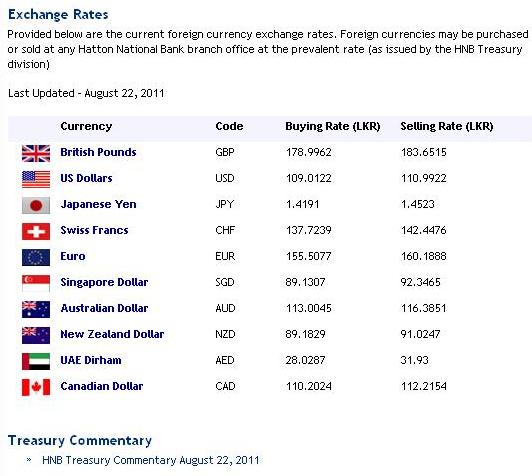Click the European Union flag icon
This screenshot has width=532, height=476.
[36, 258]
